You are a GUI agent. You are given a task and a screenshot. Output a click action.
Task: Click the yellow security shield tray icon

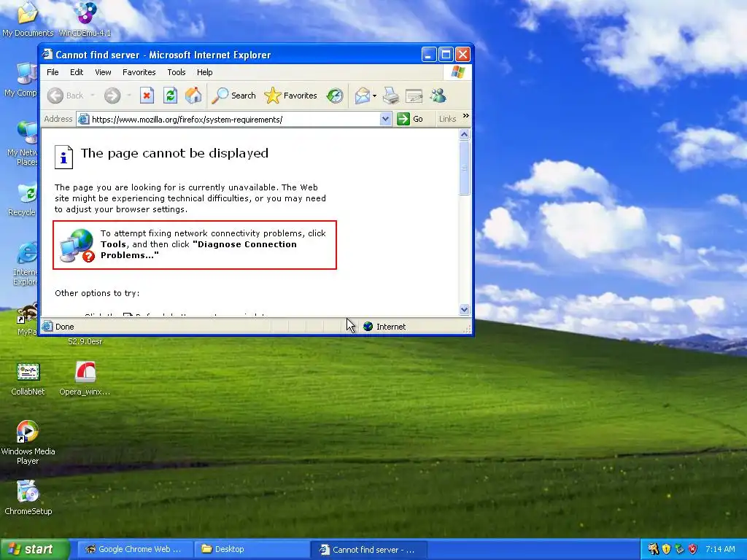[667, 550]
